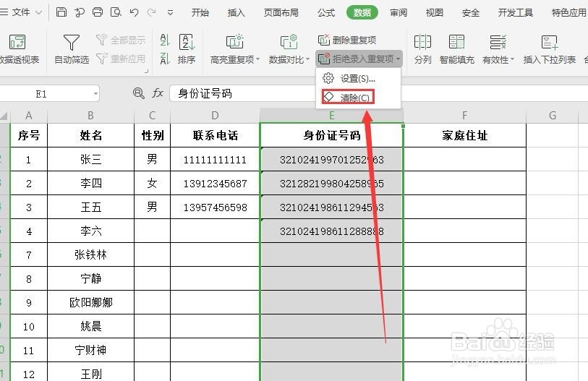The image size is (588, 381).
Task: Expand the arrow next to 文件
Action: coord(38,12)
